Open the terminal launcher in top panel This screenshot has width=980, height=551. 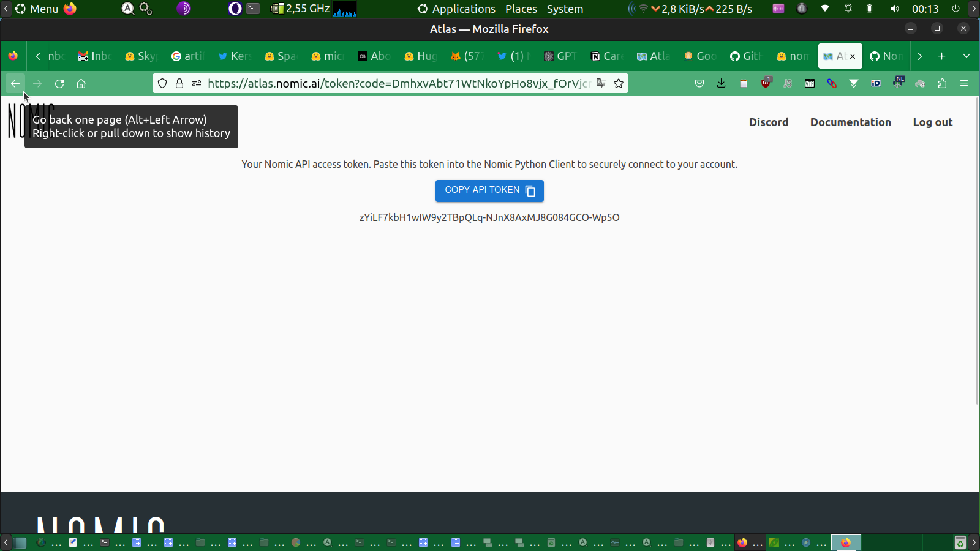click(x=253, y=9)
